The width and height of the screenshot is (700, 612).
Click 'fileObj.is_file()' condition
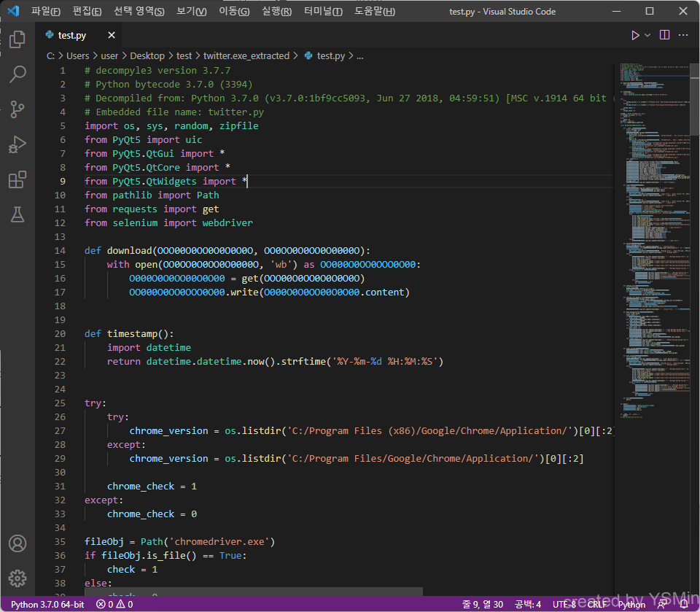(149, 556)
